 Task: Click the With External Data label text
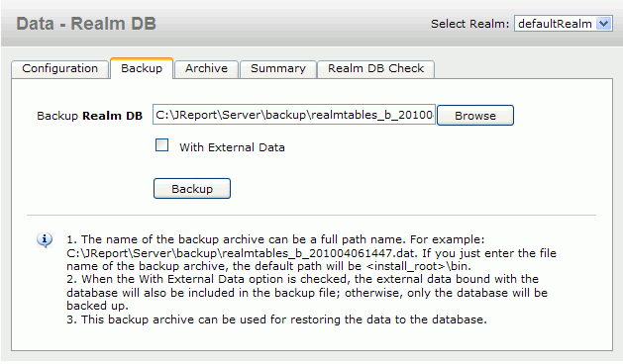tap(232, 147)
